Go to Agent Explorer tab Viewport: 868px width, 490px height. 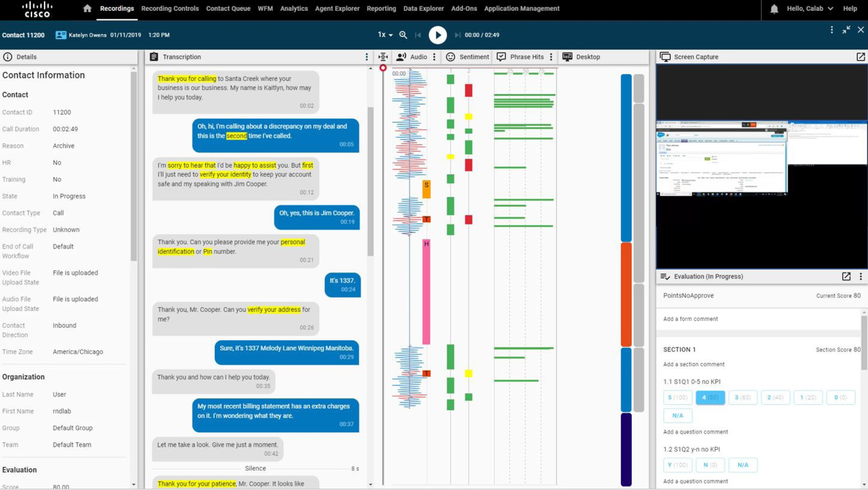[337, 9]
